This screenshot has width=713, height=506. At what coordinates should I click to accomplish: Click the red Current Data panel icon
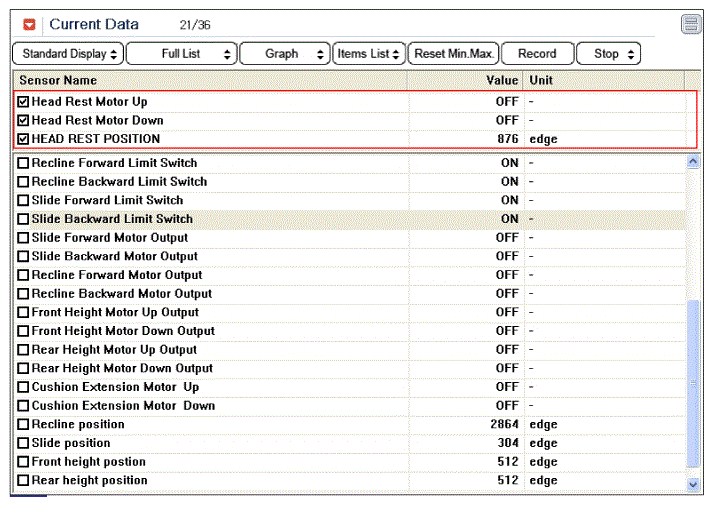click(x=30, y=24)
